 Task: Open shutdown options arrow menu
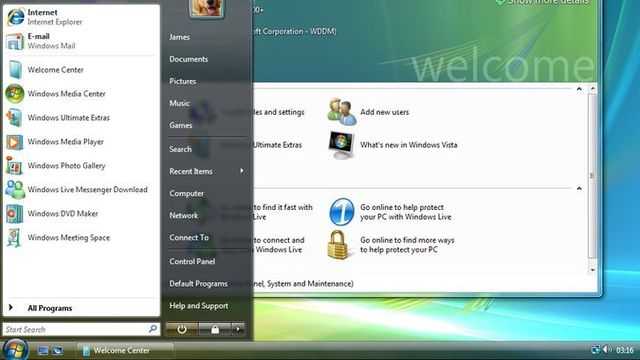[x=238, y=329]
